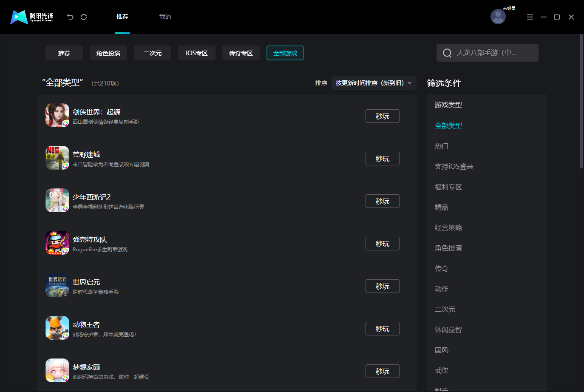The image size is (584, 392).
Task: Filter by 经营策略 game type
Action: click(448, 227)
